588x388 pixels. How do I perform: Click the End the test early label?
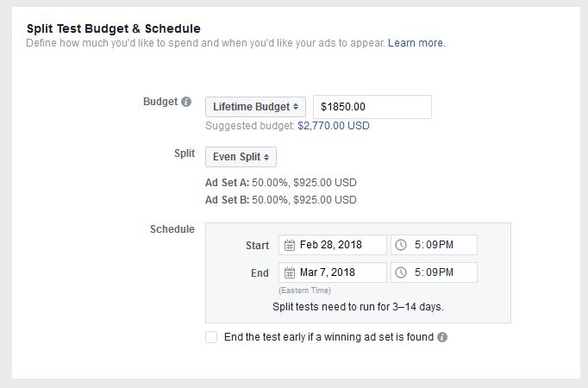(328, 337)
